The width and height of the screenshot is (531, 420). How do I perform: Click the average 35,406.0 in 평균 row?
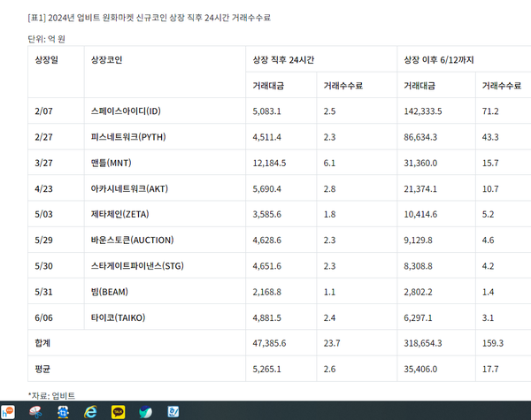[x=420, y=369]
